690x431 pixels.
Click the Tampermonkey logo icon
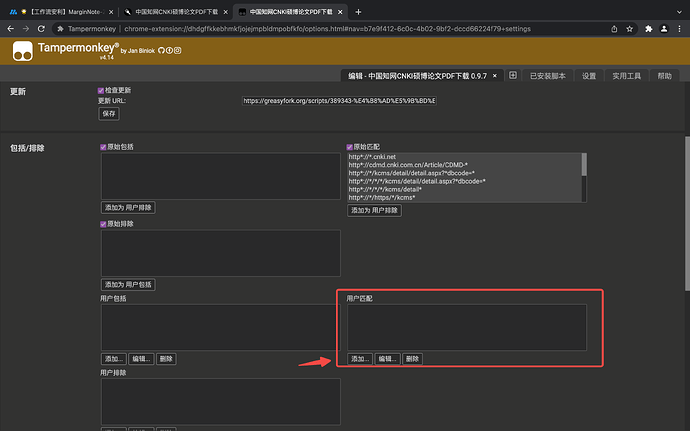pos(22,51)
